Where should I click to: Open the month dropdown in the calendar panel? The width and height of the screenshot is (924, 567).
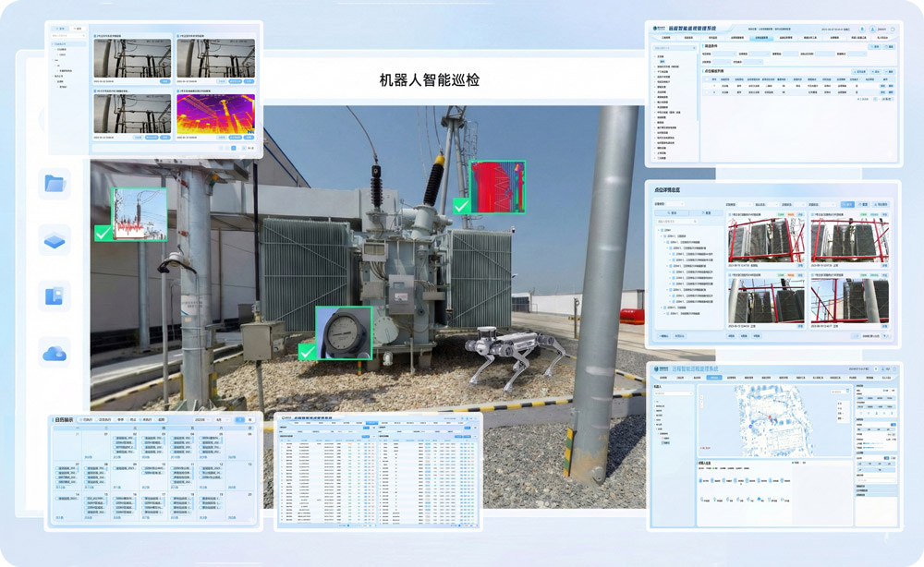point(221,420)
